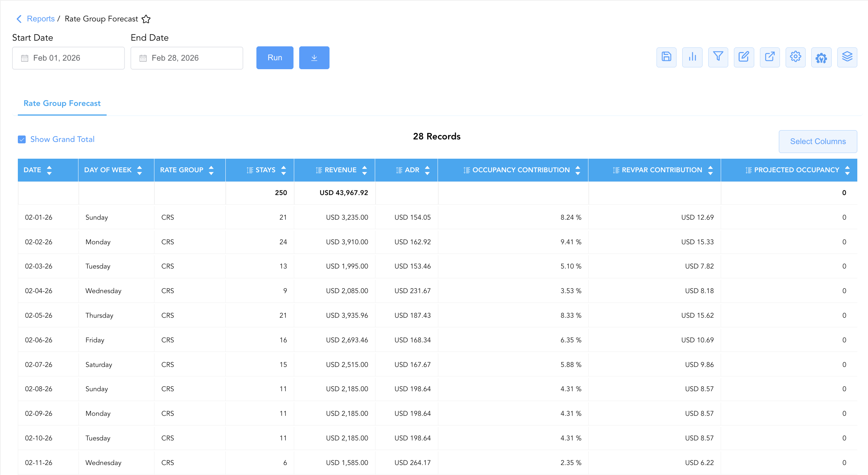The width and height of the screenshot is (868, 475).
Task: Click the Run button
Action: click(275, 58)
